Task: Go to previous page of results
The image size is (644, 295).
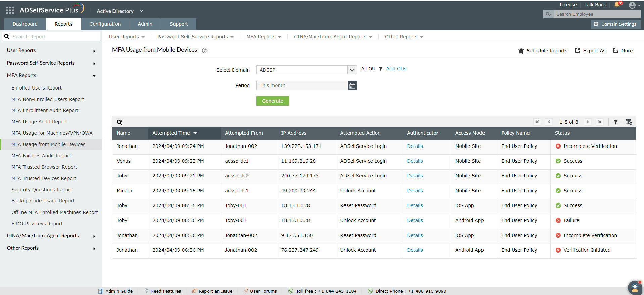Action: (x=549, y=122)
